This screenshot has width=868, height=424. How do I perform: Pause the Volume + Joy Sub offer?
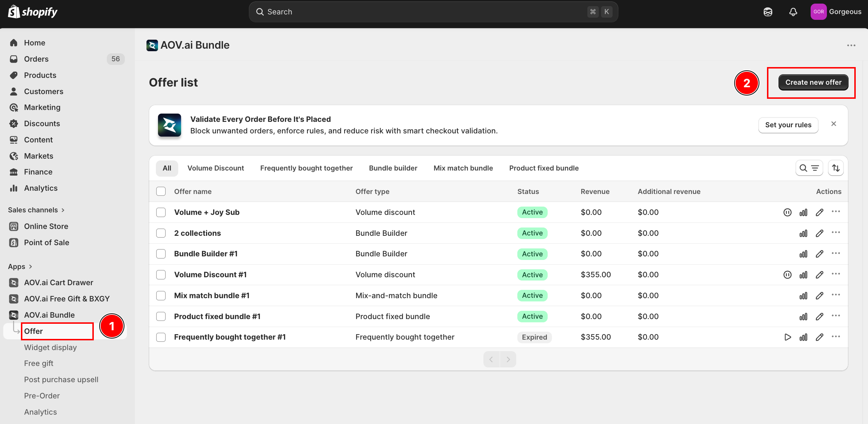pos(788,212)
